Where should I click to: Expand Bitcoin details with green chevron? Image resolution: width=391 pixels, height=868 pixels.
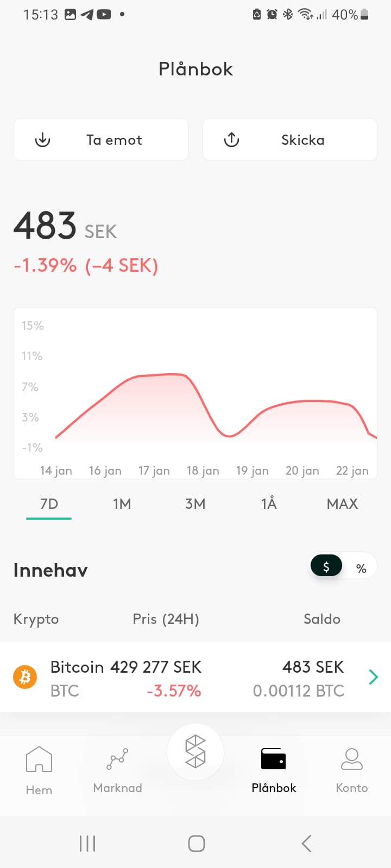(373, 677)
